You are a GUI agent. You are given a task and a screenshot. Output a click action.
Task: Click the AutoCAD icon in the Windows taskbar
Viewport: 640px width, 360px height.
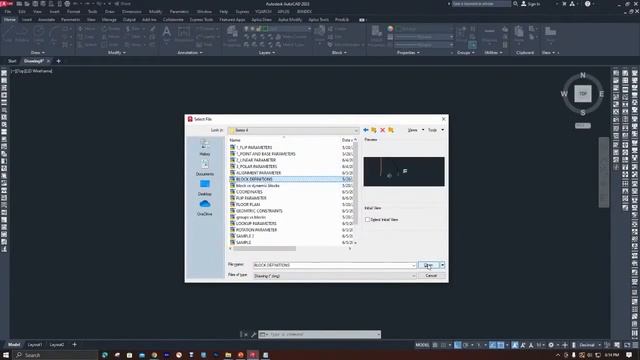(253, 355)
